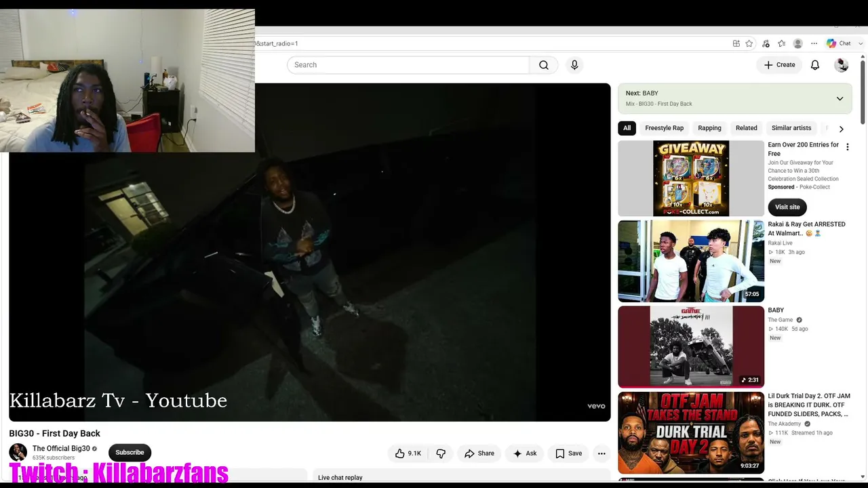Screen dimensions: 868x488
Task: Open 'The Game' channel name
Action: (780, 320)
